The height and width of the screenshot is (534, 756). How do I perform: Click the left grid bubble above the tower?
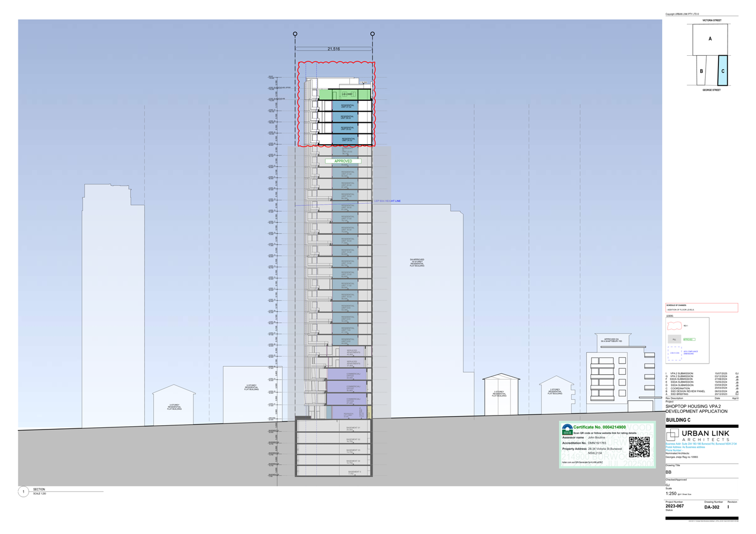[x=295, y=34]
